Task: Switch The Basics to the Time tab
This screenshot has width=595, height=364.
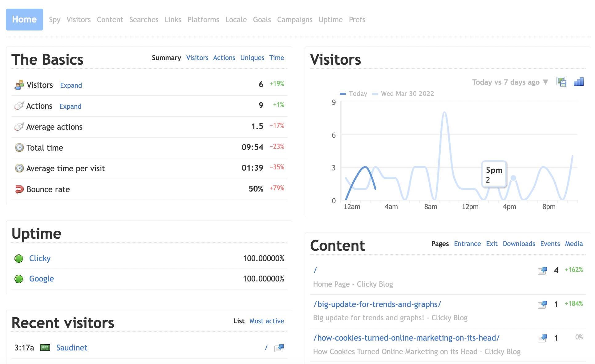Action: (277, 58)
